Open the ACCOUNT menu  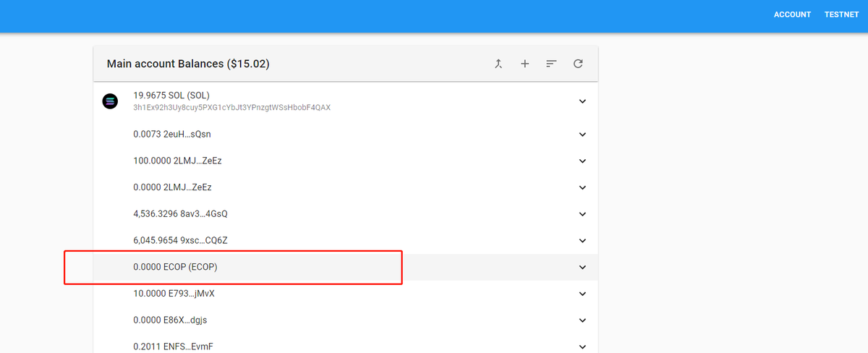(x=792, y=14)
